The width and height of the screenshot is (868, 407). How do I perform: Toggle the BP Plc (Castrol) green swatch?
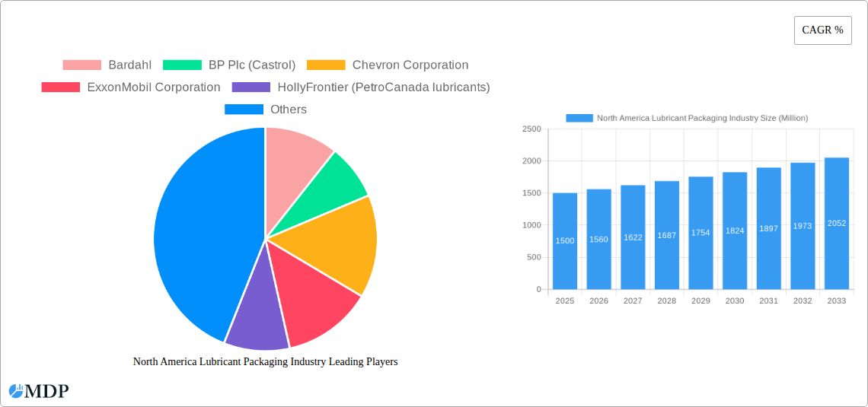pyautogui.click(x=182, y=65)
